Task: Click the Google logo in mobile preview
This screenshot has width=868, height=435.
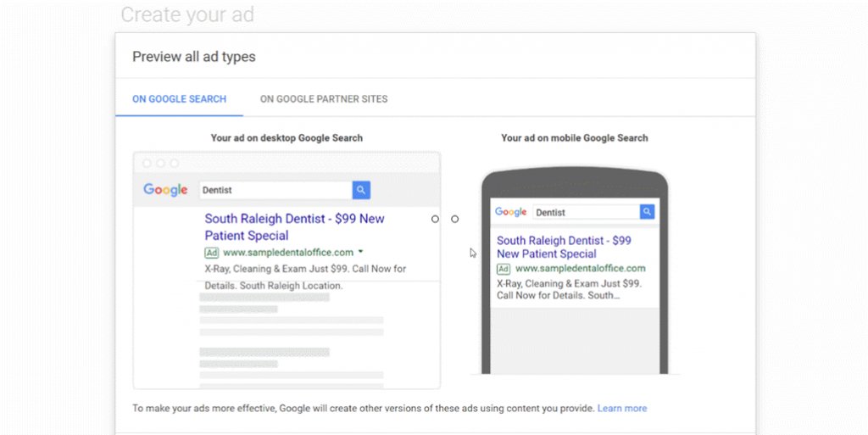Action: [510, 212]
